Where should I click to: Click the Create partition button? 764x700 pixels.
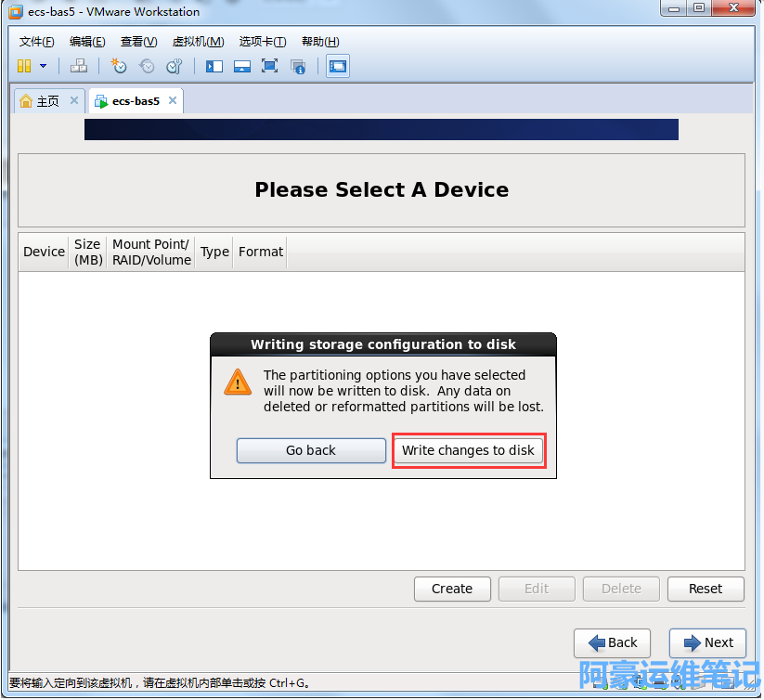coord(452,589)
